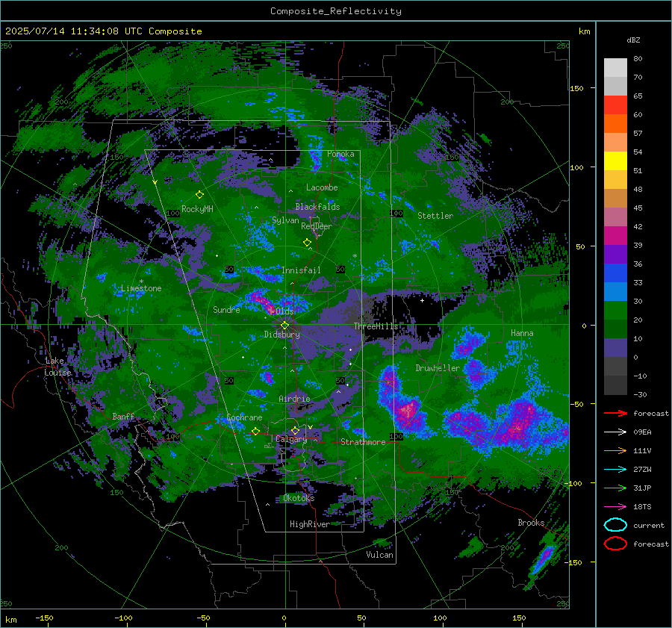Click the Okotoks label
Image resolution: width=672 pixels, height=628 pixels.
tap(299, 498)
